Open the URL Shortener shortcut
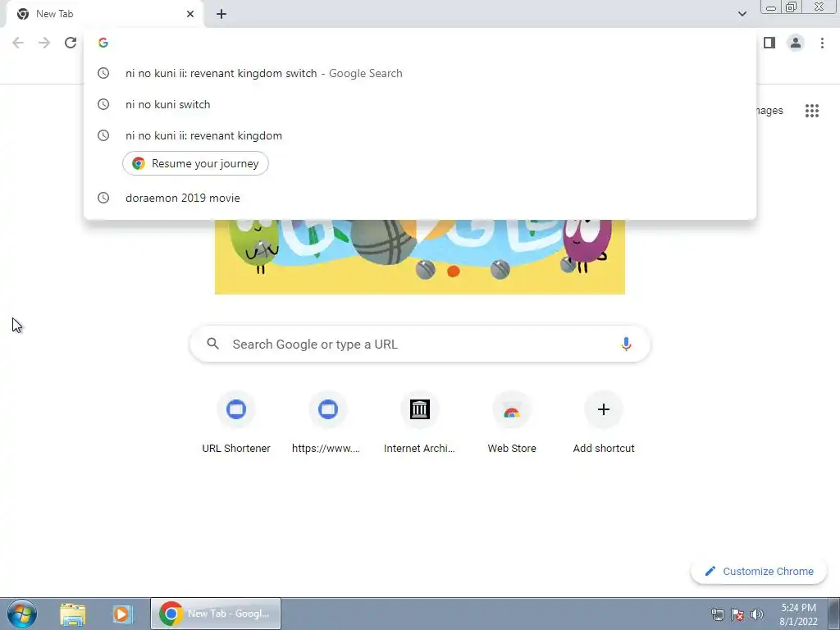 pos(236,422)
